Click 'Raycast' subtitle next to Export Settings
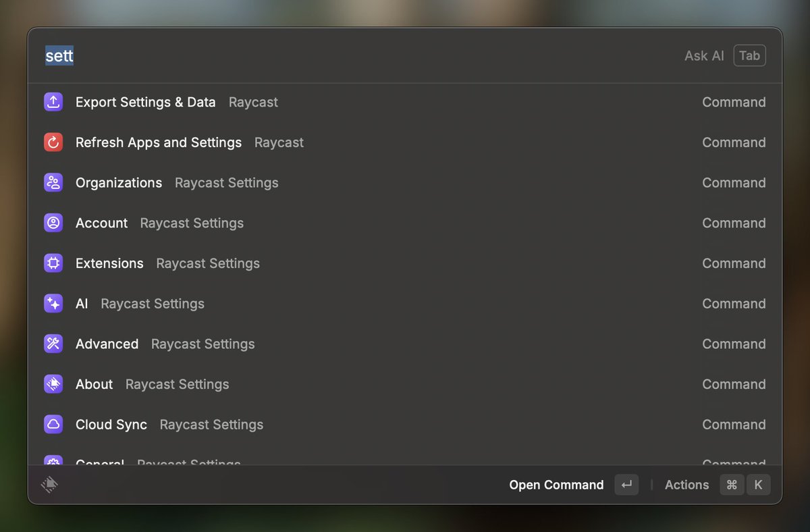 coord(253,102)
